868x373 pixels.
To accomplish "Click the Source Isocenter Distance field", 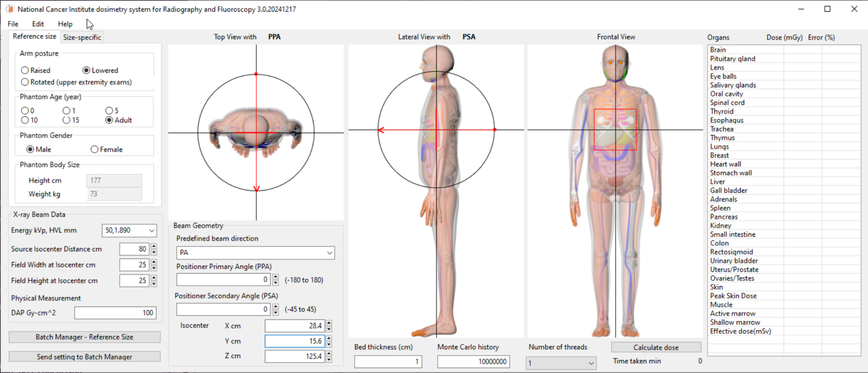I will click(x=135, y=249).
